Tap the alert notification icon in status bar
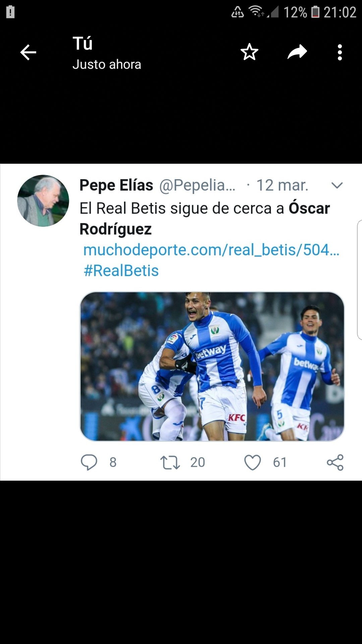Image resolution: width=362 pixels, height=644 pixels. pos(10,12)
